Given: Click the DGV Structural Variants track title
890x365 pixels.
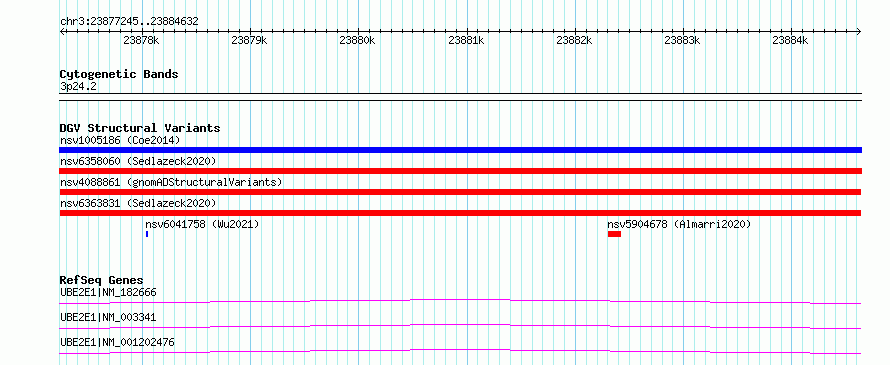Looking at the screenshot, I should [x=140, y=128].
